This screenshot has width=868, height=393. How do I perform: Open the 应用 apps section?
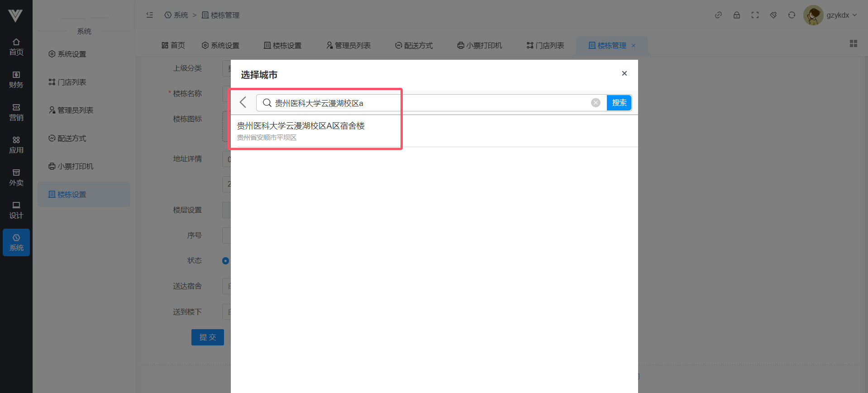tap(16, 145)
